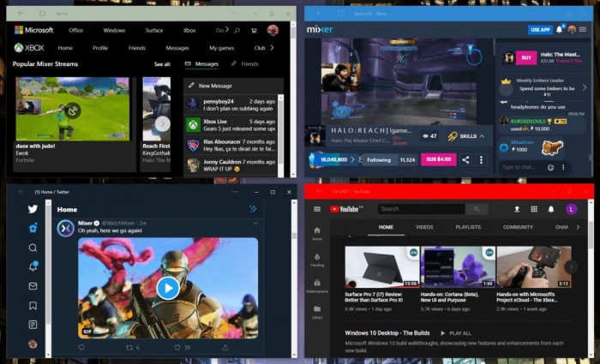Show more YouTube channel tabs chevron
This screenshot has height=364, width=600.
(x=578, y=227)
